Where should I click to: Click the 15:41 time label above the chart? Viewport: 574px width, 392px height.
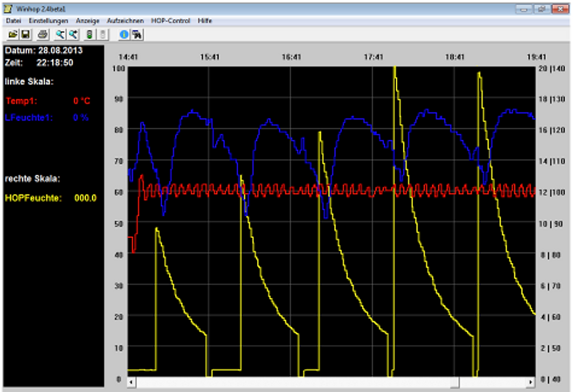210,57
